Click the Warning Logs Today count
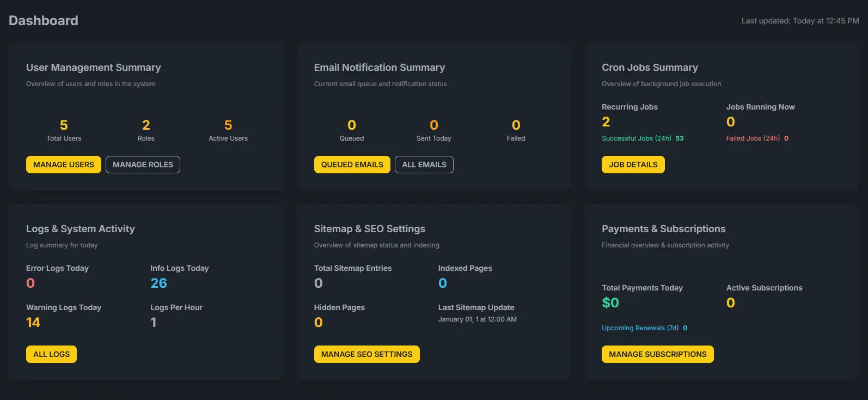The image size is (868, 400). point(33,323)
